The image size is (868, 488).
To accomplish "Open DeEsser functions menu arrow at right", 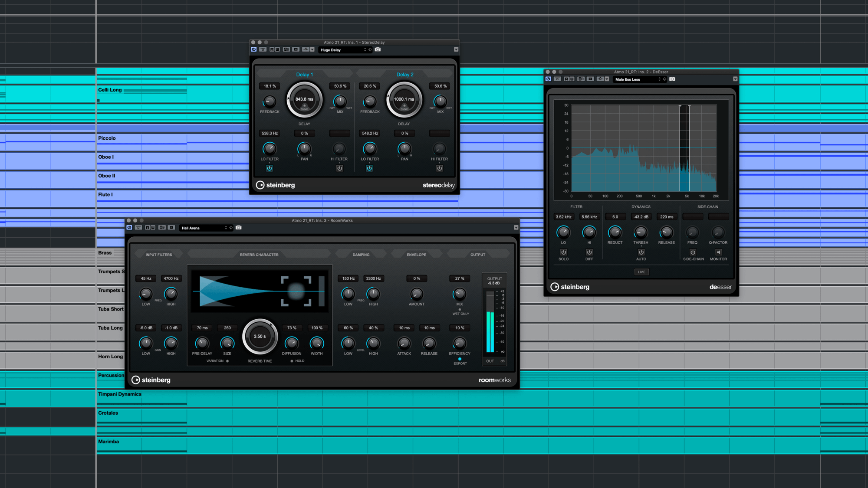I will [x=735, y=79].
